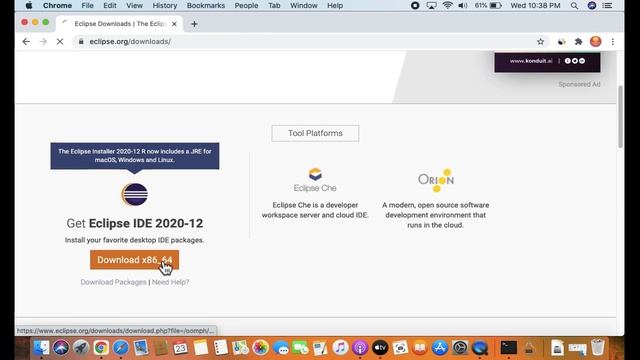
Task: Go back with the browser back arrow
Action: pyautogui.click(x=26, y=42)
